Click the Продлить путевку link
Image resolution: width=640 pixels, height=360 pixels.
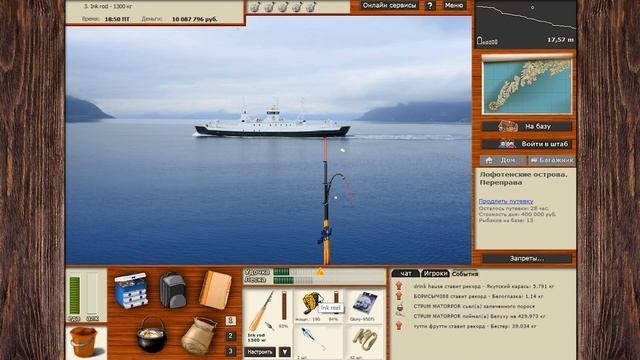point(506,201)
